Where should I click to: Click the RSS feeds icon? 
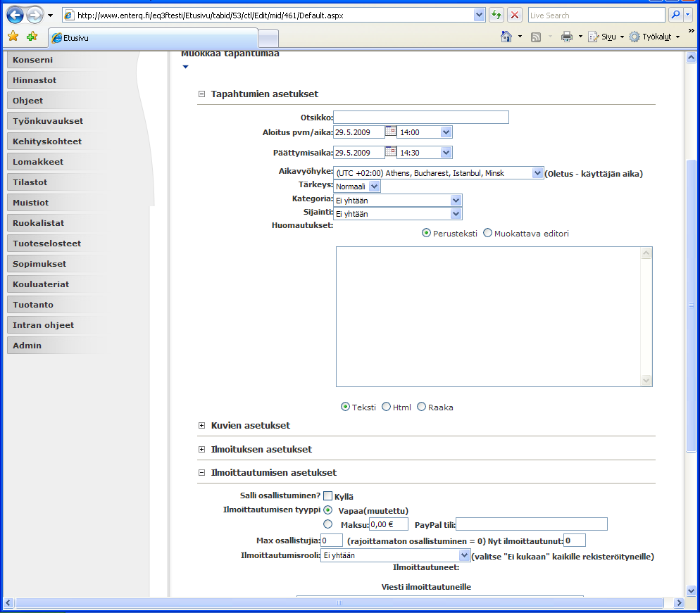pos(536,37)
